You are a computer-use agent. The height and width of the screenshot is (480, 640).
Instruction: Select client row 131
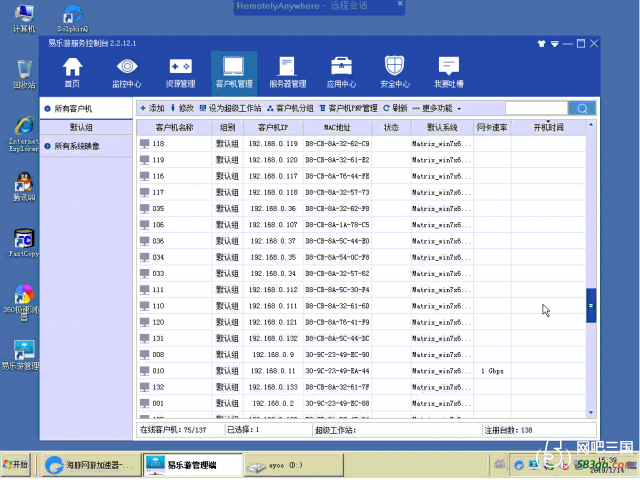[x=361, y=338]
